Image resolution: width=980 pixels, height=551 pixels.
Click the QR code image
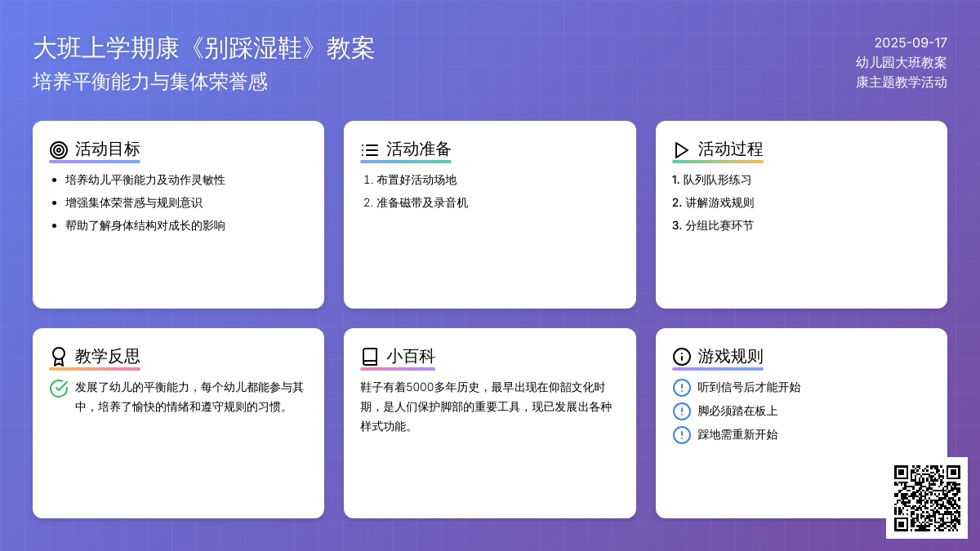tap(926, 498)
